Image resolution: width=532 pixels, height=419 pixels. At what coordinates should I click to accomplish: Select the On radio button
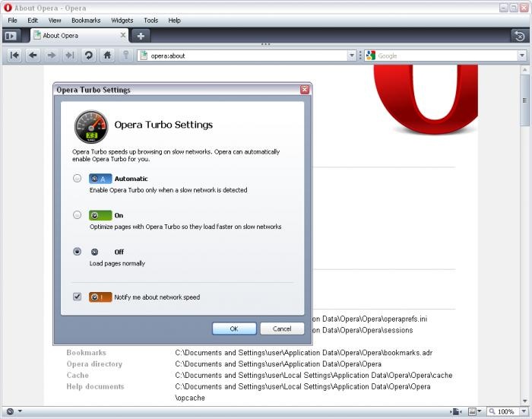pos(78,215)
